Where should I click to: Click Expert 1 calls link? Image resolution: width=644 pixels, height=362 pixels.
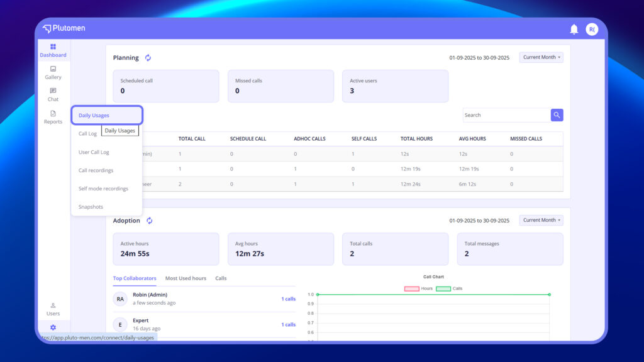288,325
